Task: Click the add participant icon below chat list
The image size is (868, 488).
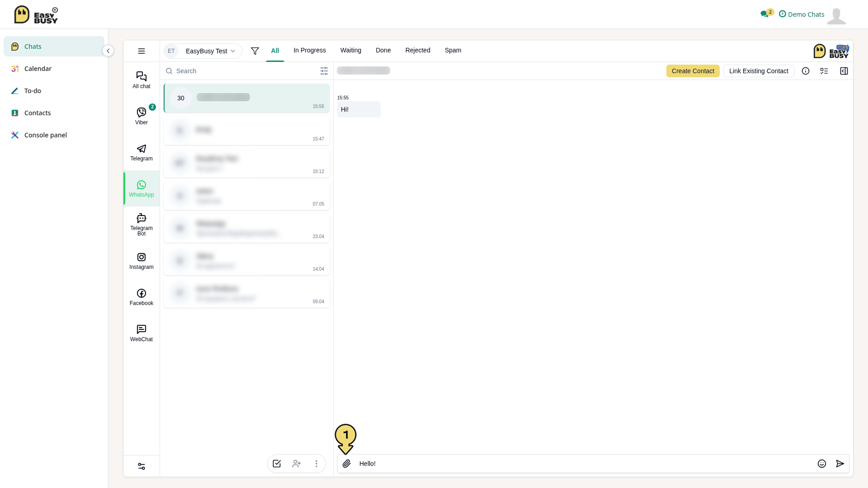Action: coord(297,464)
